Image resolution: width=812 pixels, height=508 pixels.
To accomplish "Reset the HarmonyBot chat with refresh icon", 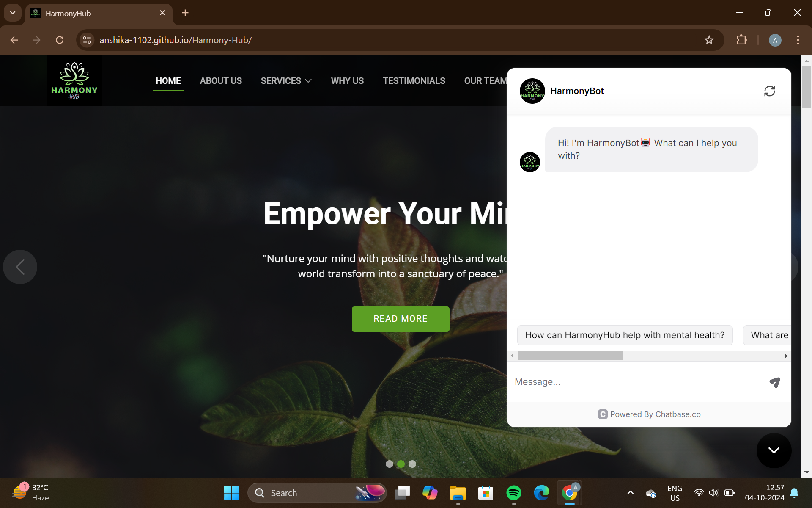I will click(769, 91).
